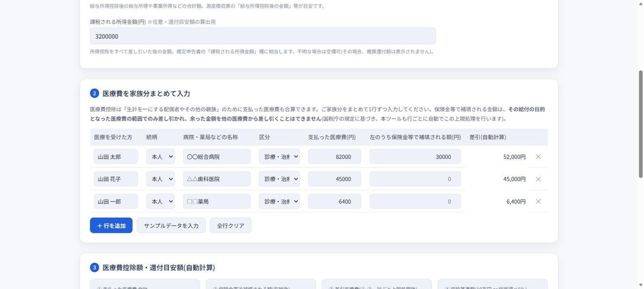
Task: Edit the name field 山田 太郎
Action: click(116, 157)
